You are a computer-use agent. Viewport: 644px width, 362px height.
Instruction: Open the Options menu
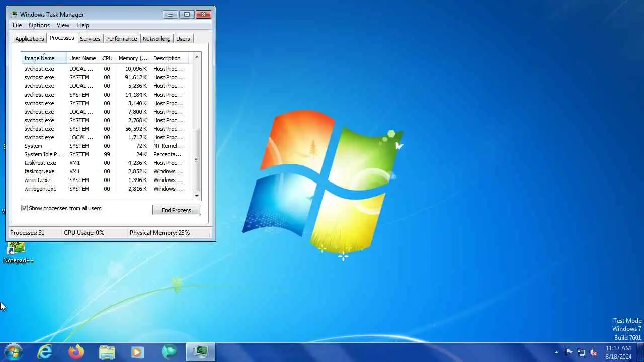39,25
